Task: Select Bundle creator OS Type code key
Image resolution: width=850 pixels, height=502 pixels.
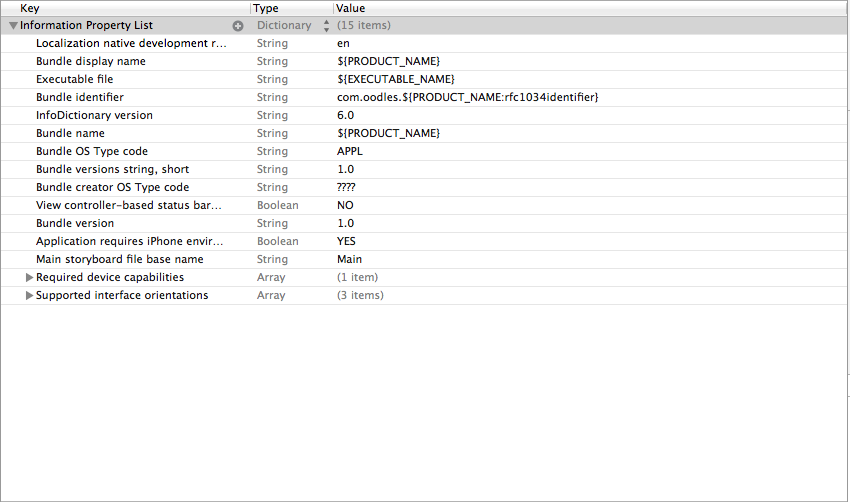Action: pyautogui.click(x=113, y=187)
